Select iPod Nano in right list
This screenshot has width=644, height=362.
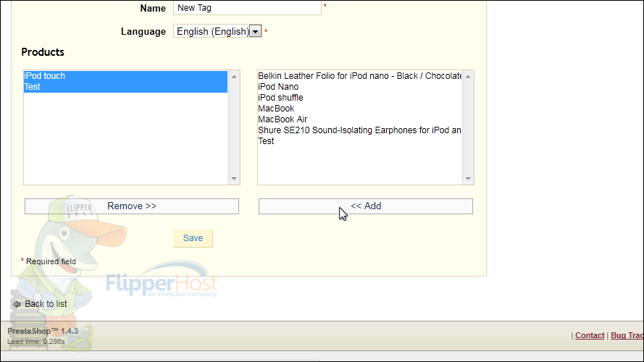point(360,87)
